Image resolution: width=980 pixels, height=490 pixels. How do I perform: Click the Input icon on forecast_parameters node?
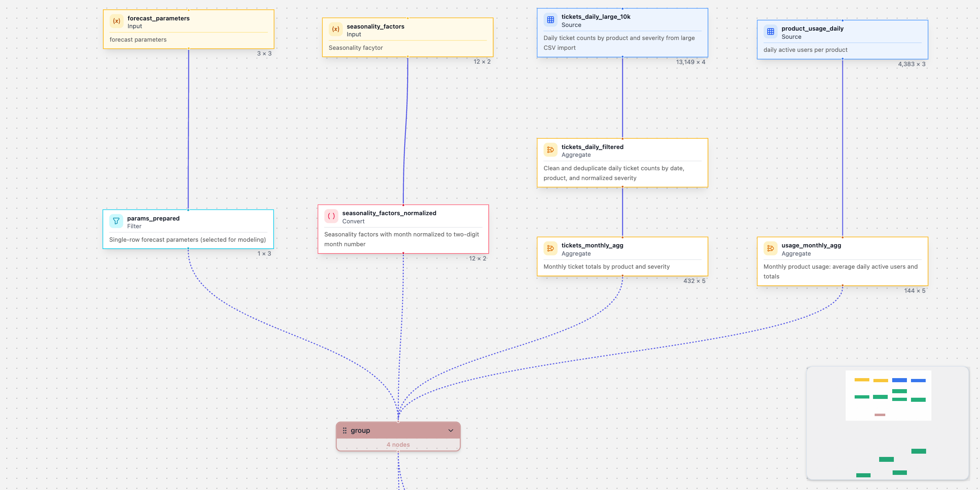tap(116, 21)
